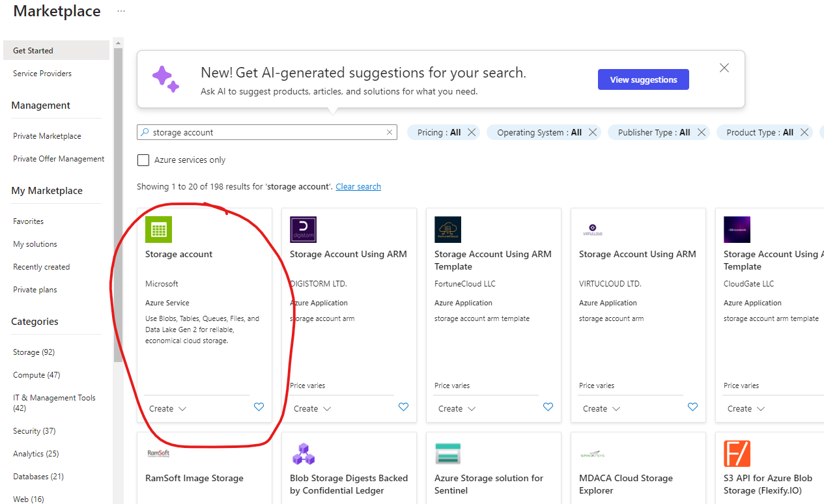Screen dimensions: 824x504
Task: Filter by Compute (47) category
Action: tap(36, 375)
